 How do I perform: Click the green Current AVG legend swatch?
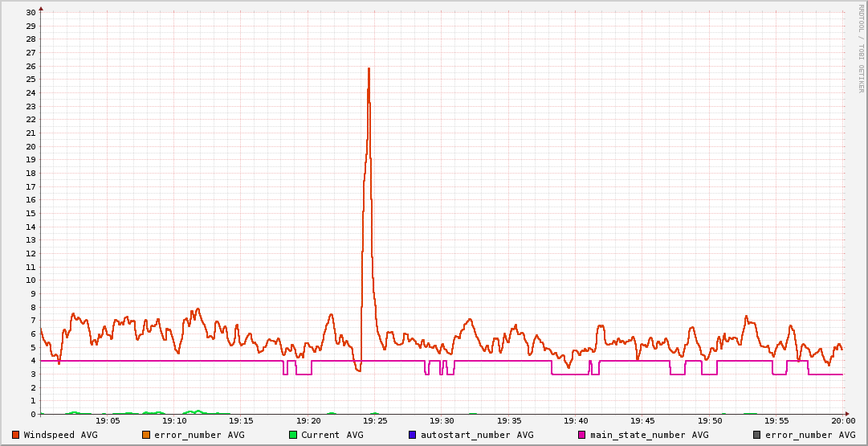tap(293, 435)
